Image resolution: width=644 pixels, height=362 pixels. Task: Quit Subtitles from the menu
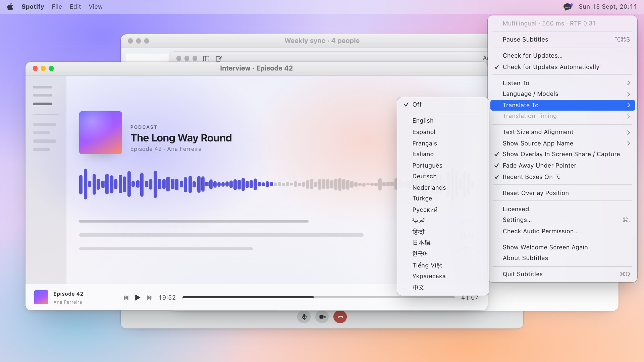tap(563, 274)
